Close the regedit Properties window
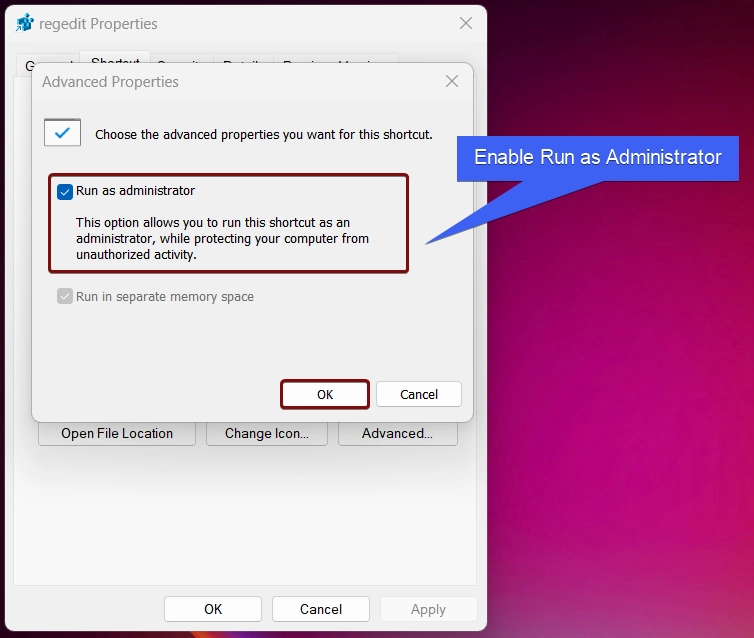Screen dimensions: 754x638 [x=465, y=23]
